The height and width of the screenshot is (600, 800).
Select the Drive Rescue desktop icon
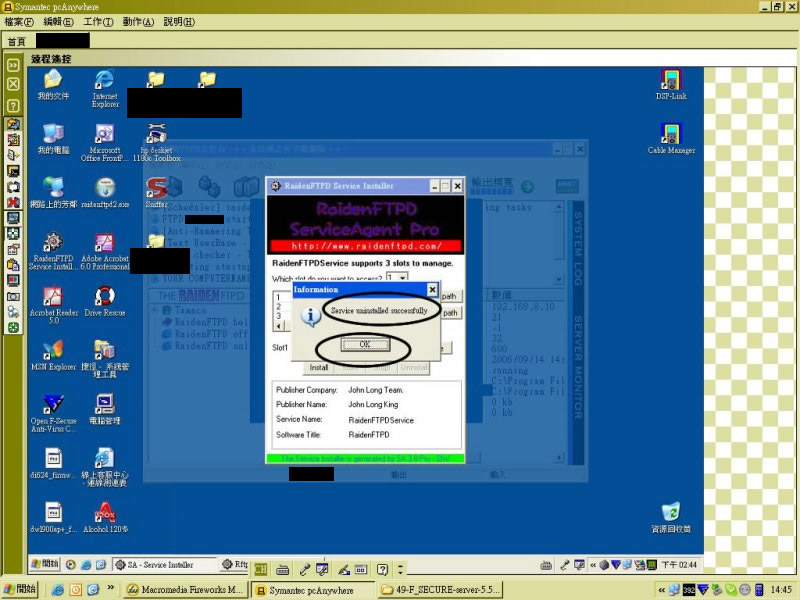pyautogui.click(x=105, y=302)
